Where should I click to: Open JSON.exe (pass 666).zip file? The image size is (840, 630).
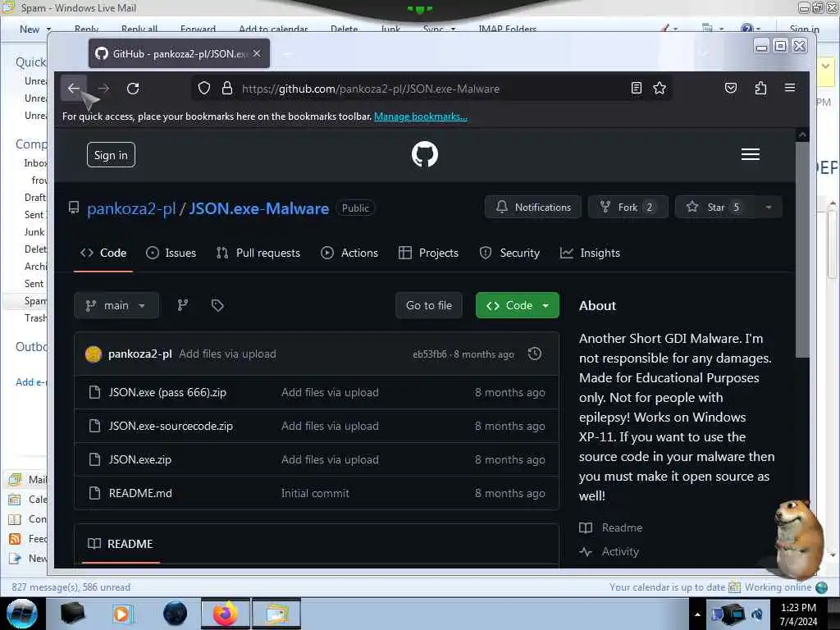167,392
